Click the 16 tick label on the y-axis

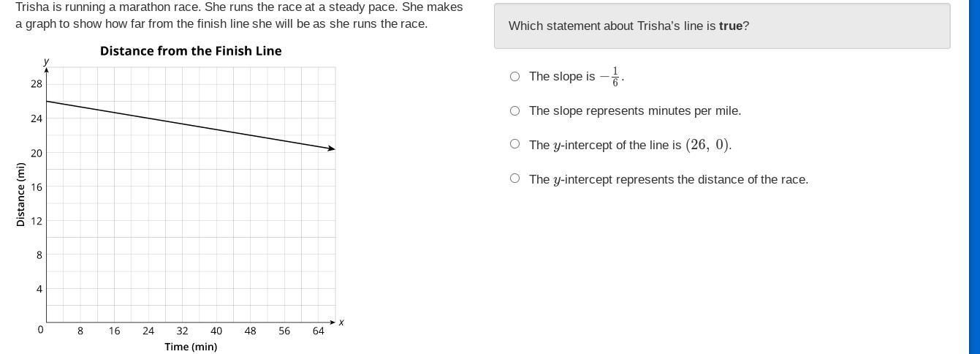tap(37, 187)
